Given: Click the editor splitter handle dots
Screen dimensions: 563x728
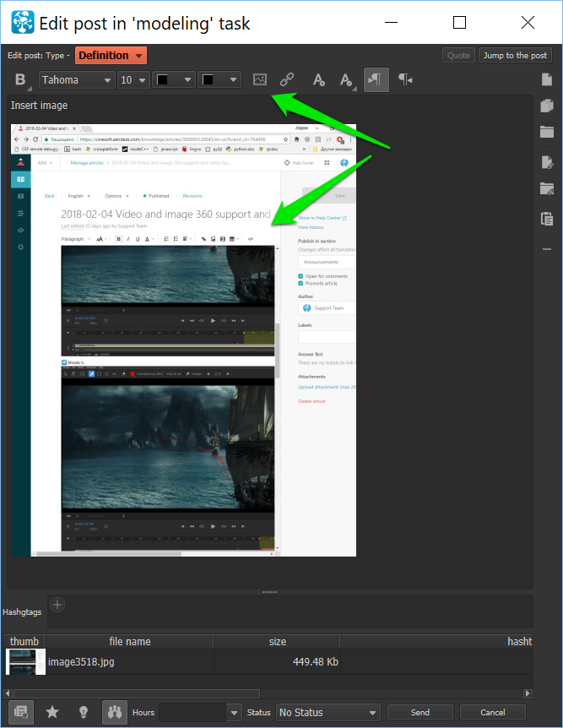Looking at the screenshot, I should [x=269, y=592].
